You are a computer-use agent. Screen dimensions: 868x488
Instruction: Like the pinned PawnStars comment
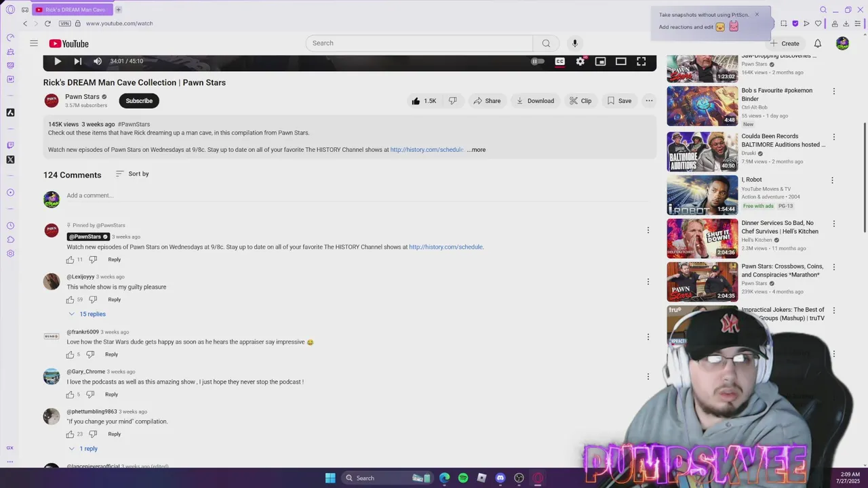pos(70,260)
